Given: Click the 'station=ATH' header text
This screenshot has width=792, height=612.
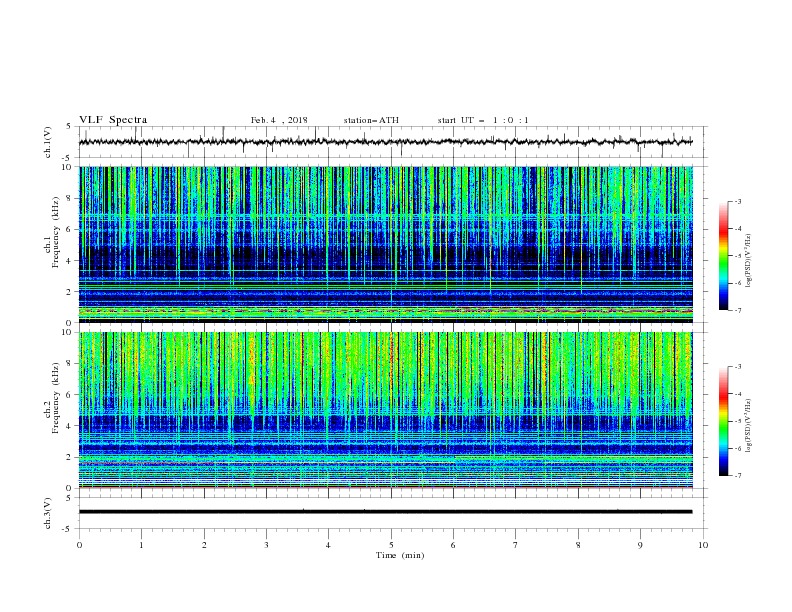Looking at the screenshot, I should tap(371, 120).
